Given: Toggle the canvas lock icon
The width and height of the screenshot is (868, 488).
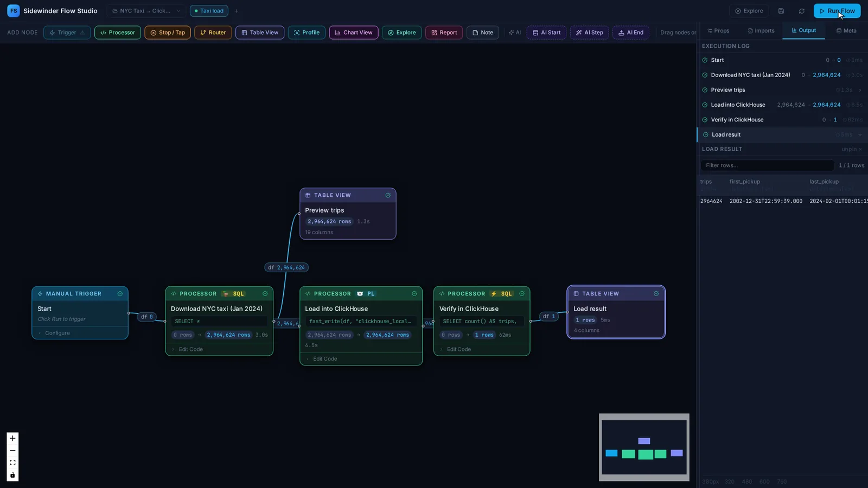Looking at the screenshot, I should click(x=12, y=475).
